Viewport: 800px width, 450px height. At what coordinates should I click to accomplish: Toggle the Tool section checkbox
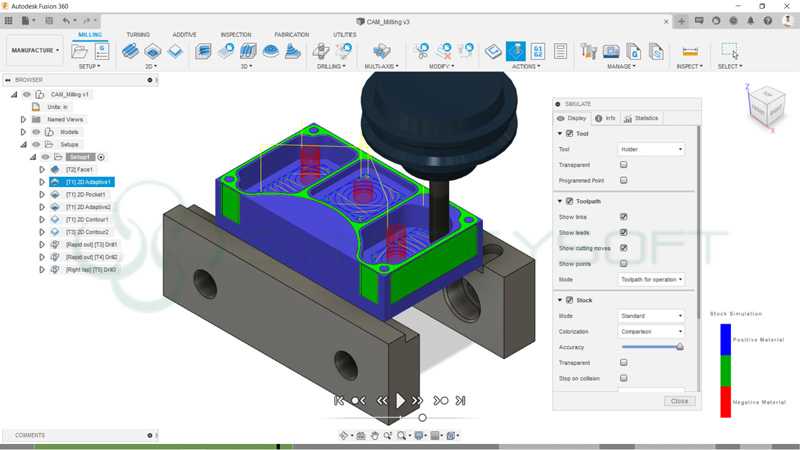(x=569, y=134)
